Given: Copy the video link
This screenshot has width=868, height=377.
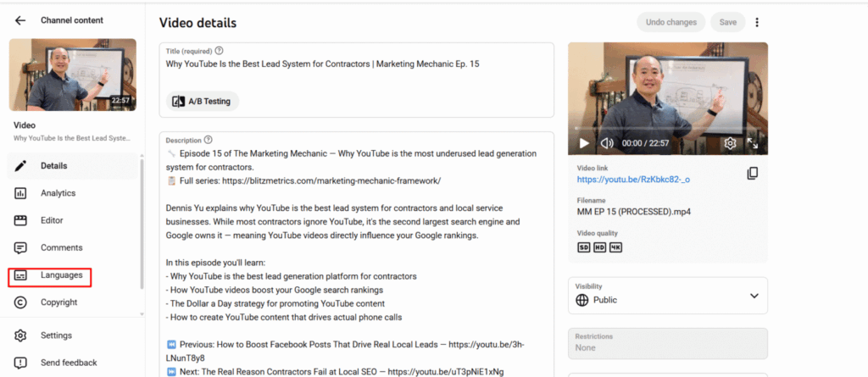Looking at the screenshot, I should point(752,174).
